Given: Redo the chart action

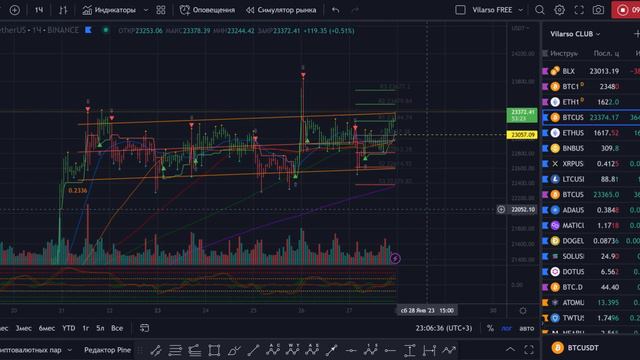Looking at the screenshot, I should pos(355,10).
